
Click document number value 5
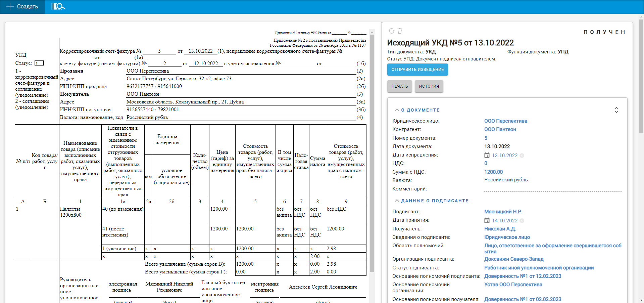pyautogui.click(x=486, y=138)
